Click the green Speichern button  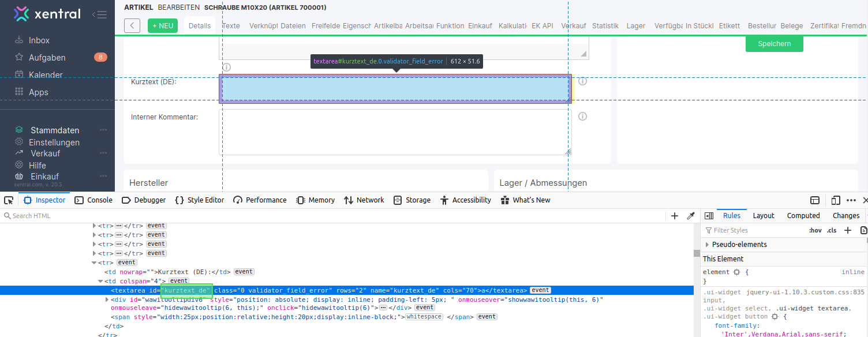774,44
